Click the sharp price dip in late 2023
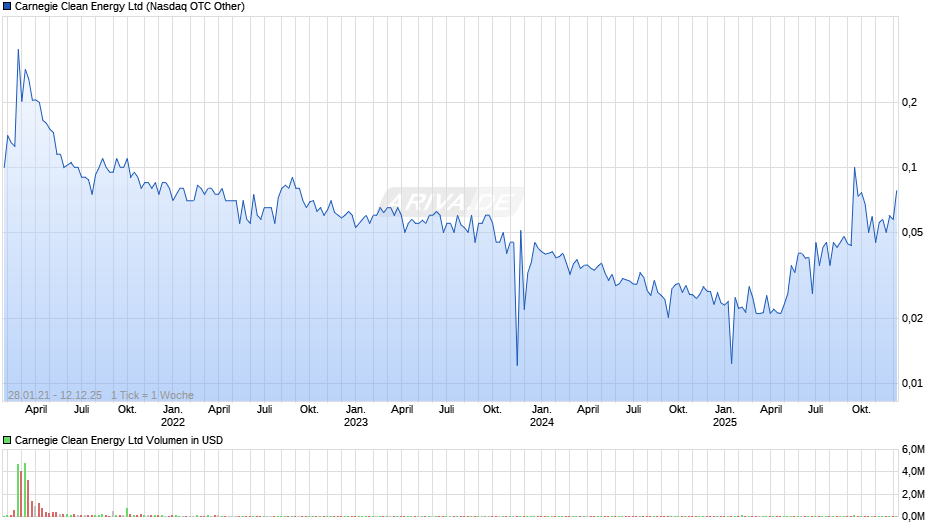The width and height of the screenshot is (940, 526). (x=517, y=365)
